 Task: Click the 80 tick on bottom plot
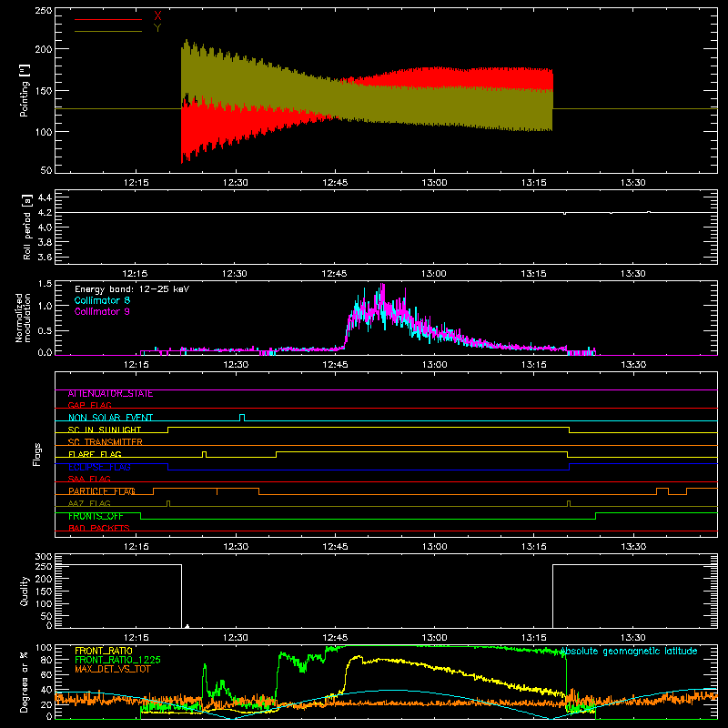pyautogui.click(x=46, y=660)
